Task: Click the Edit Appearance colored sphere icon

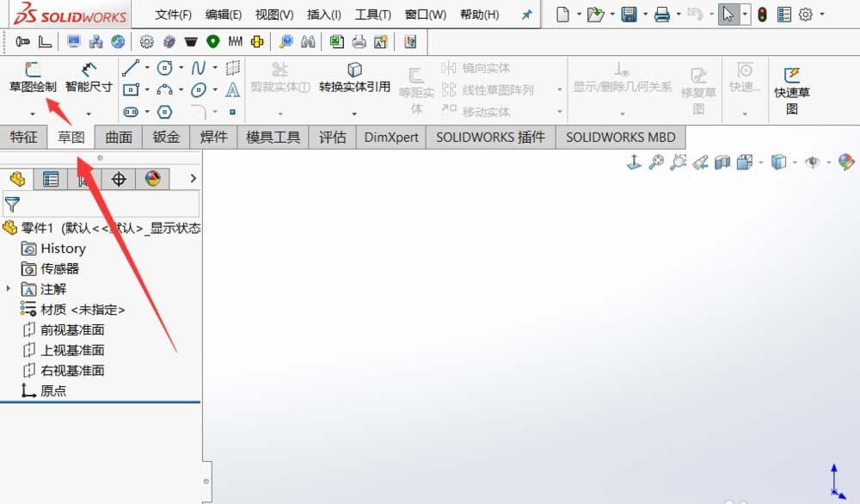Action: pyautogui.click(x=846, y=162)
